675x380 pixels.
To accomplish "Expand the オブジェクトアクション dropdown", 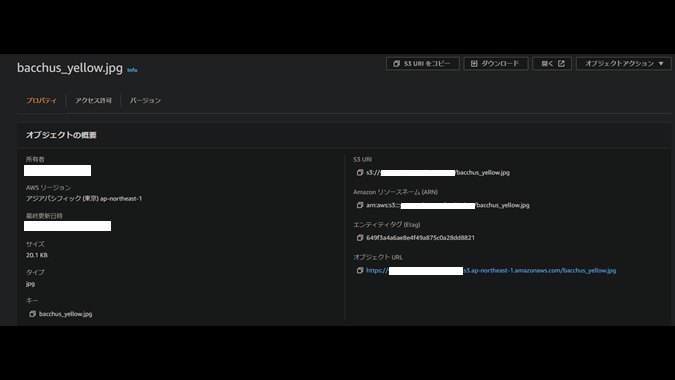I will (x=624, y=64).
